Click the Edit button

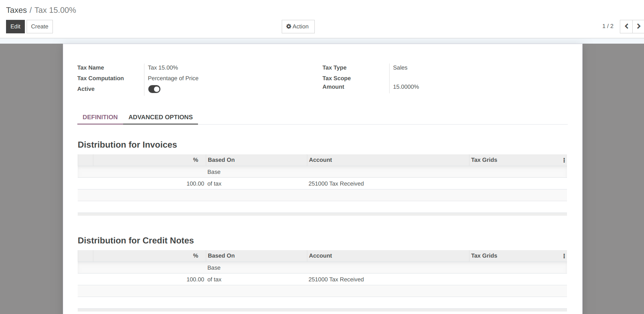click(x=15, y=27)
